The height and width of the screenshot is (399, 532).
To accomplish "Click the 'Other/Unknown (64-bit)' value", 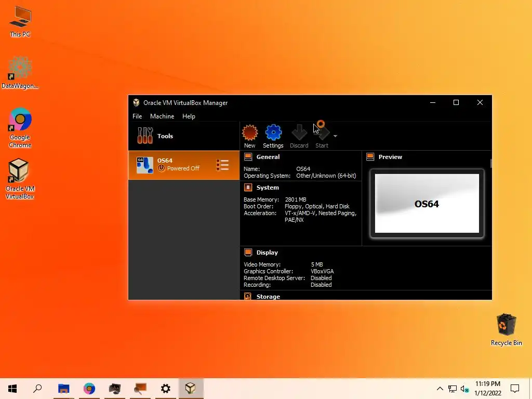I will click(x=326, y=176).
